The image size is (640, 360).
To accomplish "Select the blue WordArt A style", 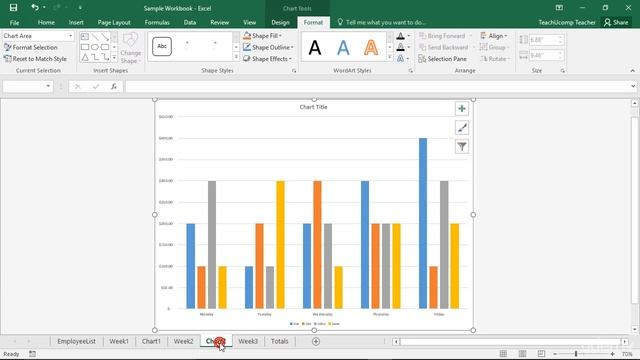I will [x=343, y=48].
